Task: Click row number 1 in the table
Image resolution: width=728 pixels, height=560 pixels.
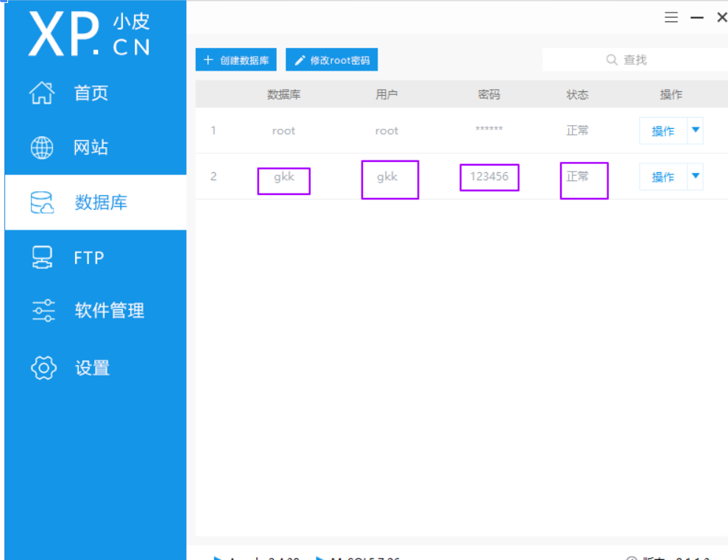Action: point(213,130)
